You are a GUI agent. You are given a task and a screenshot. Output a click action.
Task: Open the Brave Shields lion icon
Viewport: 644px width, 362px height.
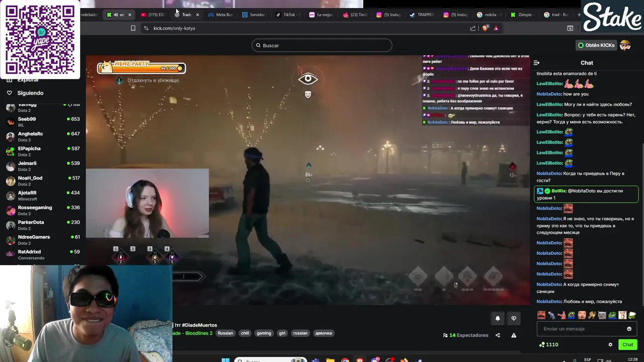[485, 28]
